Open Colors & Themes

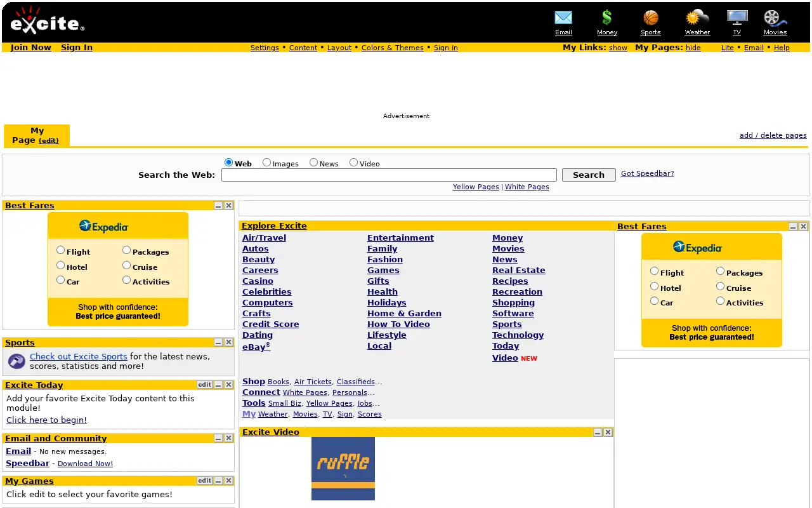[393, 48]
